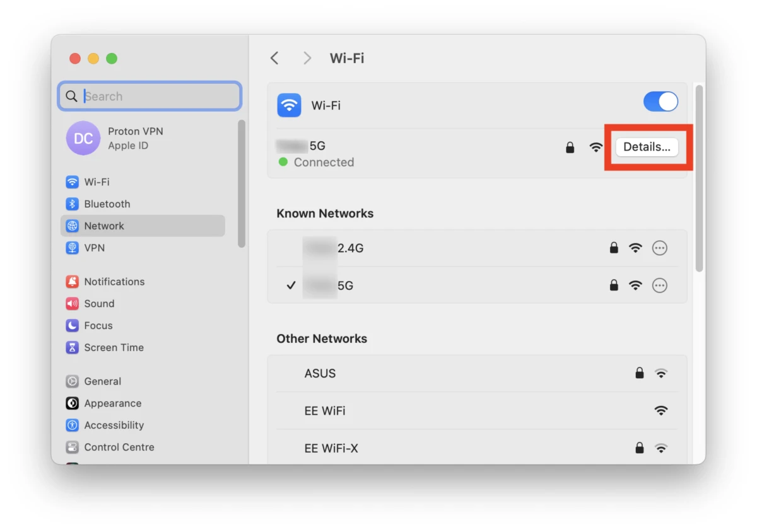The image size is (757, 532).
Task: Select the Sound speaker icon
Action: [x=73, y=304]
